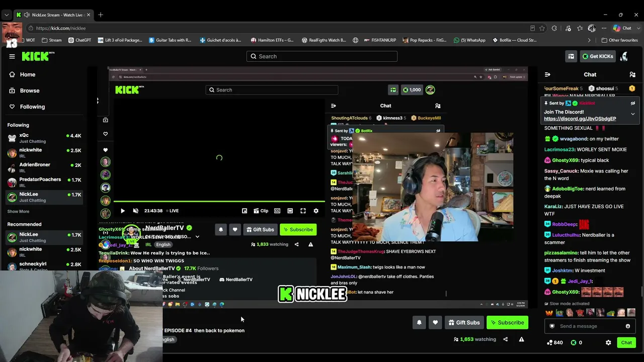Image resolution: width=644 pixels, height=362 pixels.
Task: Open schneckyirl in the Recommended list
Action: (44, 267)
